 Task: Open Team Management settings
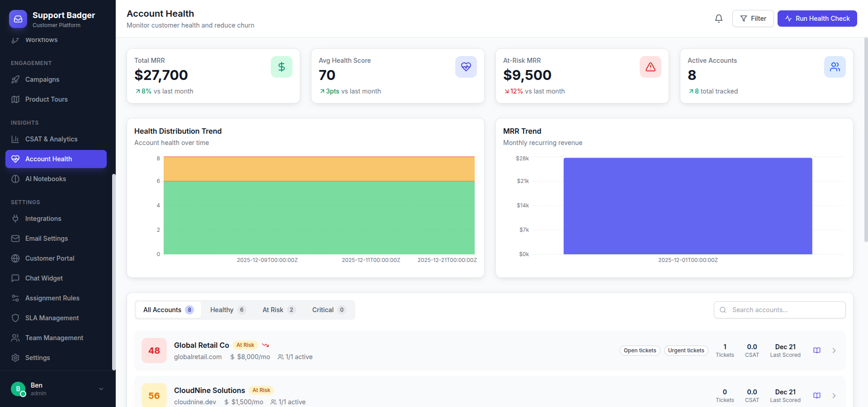point(54,338)
